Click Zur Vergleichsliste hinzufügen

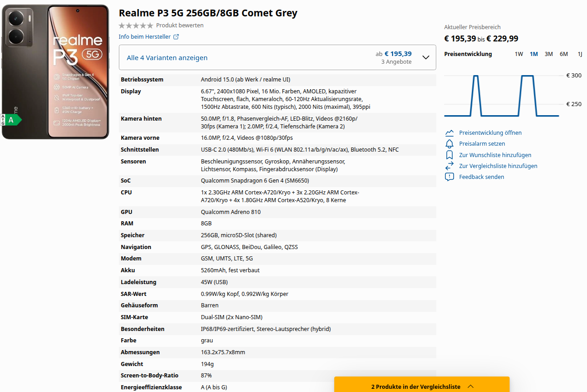[x=498, y=166]
